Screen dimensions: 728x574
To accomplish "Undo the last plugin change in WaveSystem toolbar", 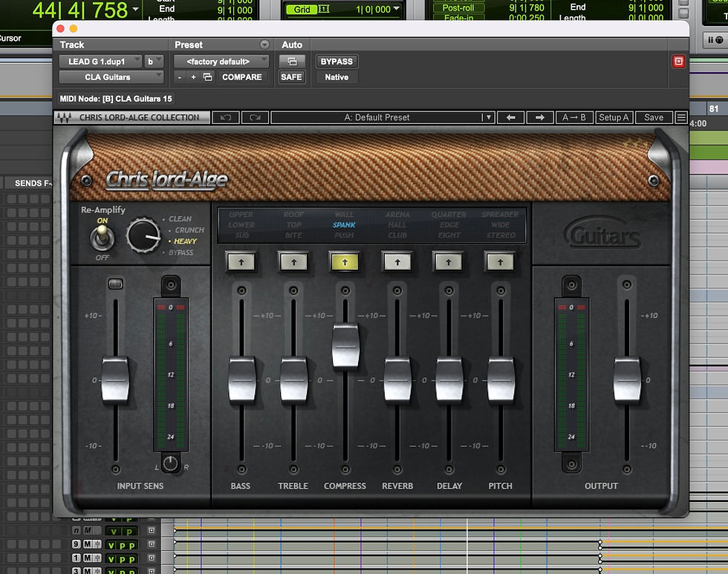I will point(226,117).
